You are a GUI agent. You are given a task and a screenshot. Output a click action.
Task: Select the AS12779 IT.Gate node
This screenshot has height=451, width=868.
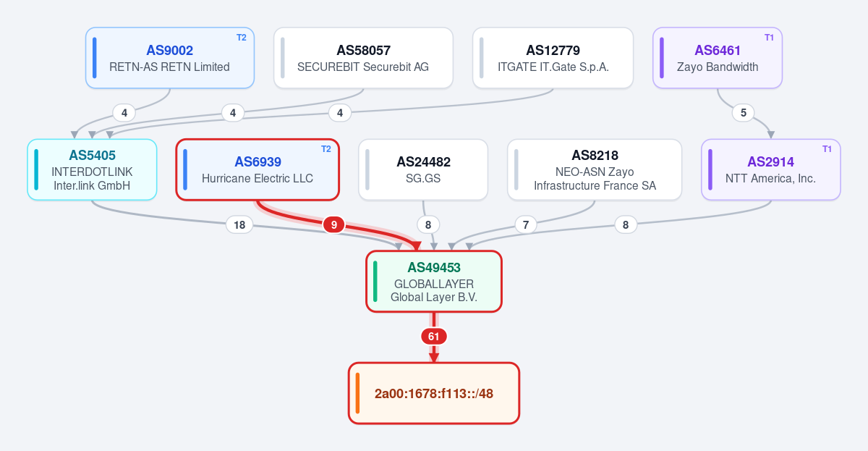(x=553, y=58)
